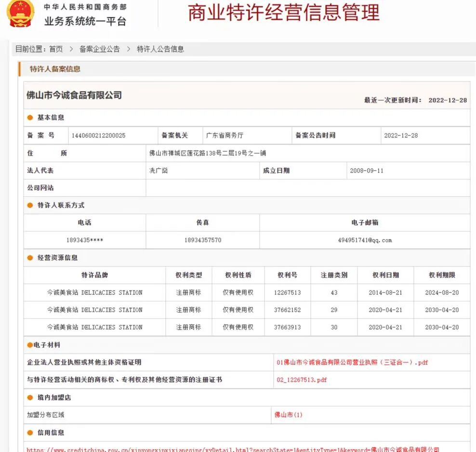This screenshot has width=476, height=452.
Task: Select right number 37663913
Action: (288, 327)
